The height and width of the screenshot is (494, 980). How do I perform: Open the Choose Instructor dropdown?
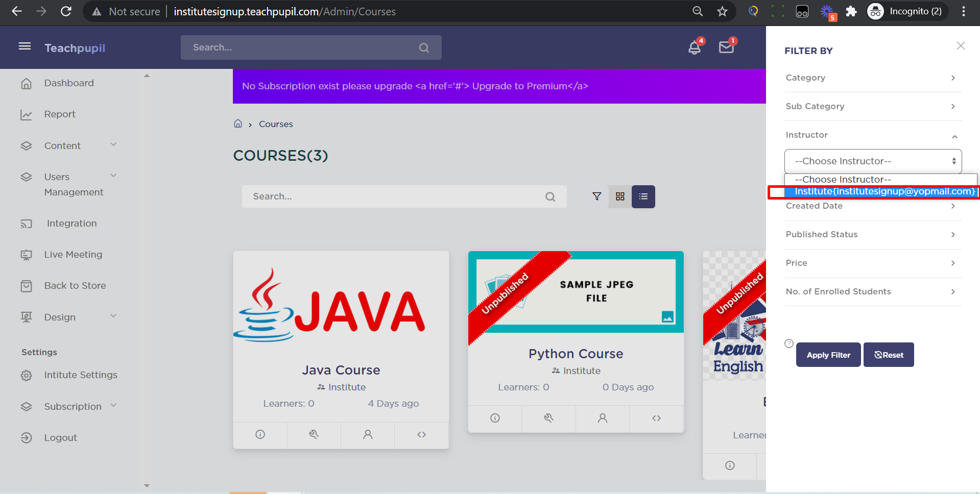[x=873, y=161]
